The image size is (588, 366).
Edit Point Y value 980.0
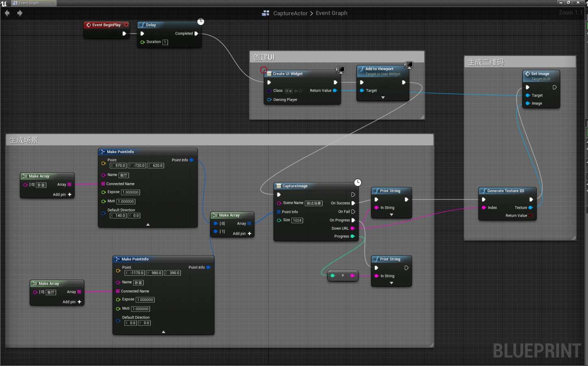(x=154, y=273)
